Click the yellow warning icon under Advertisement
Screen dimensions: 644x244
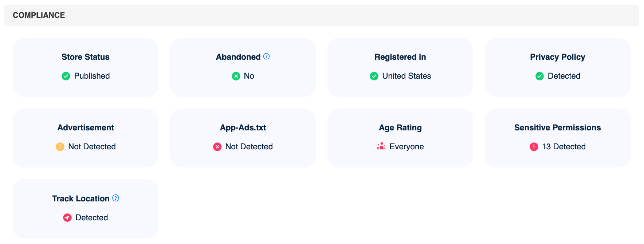[x=60, y=147]
